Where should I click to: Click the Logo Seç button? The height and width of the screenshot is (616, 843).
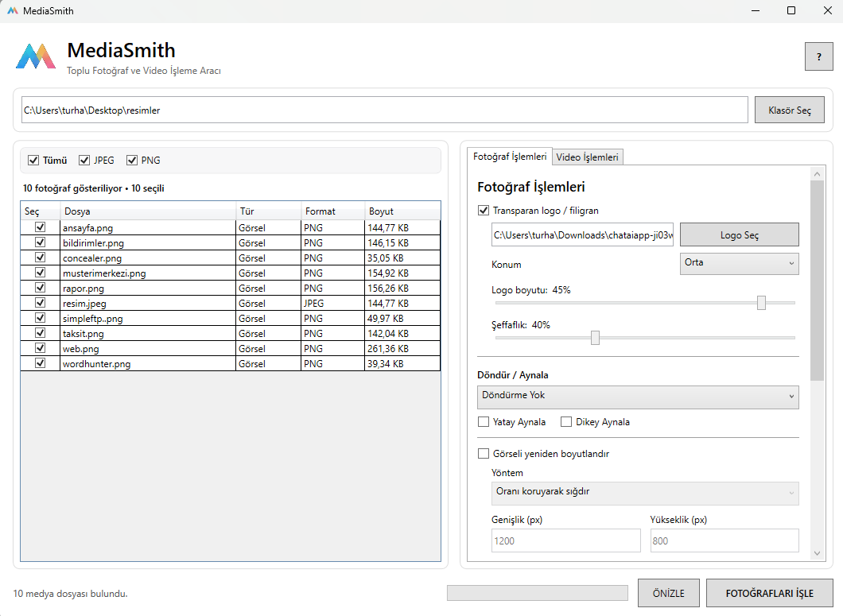[740, 235]
